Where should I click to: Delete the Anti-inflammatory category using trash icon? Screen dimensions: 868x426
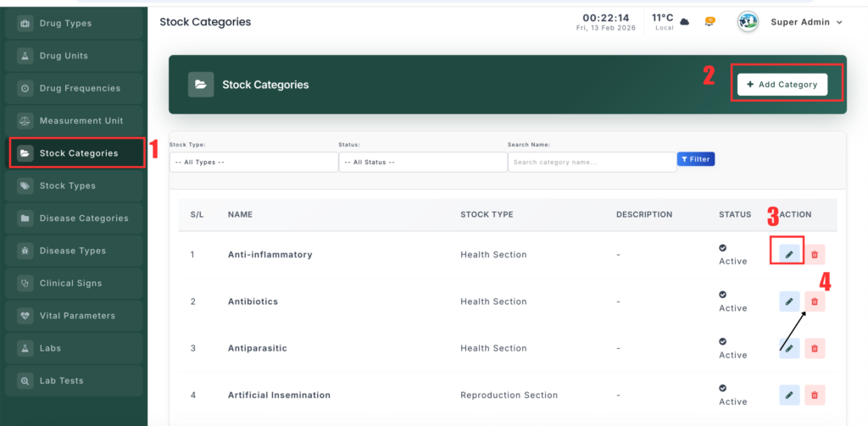tap(815, 254)
